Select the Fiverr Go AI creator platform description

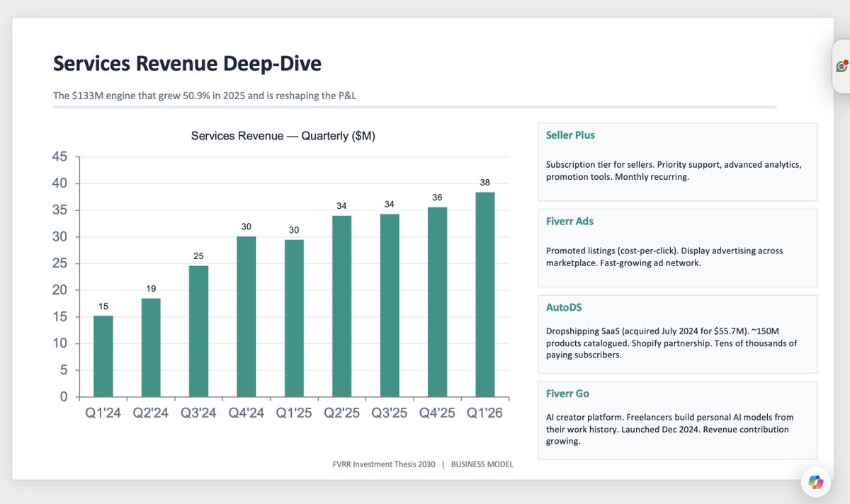[x=671, y=429]
